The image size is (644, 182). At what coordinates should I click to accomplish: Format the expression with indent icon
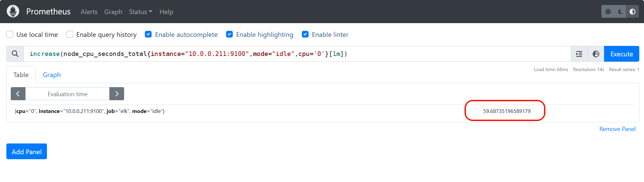(579, 54)
